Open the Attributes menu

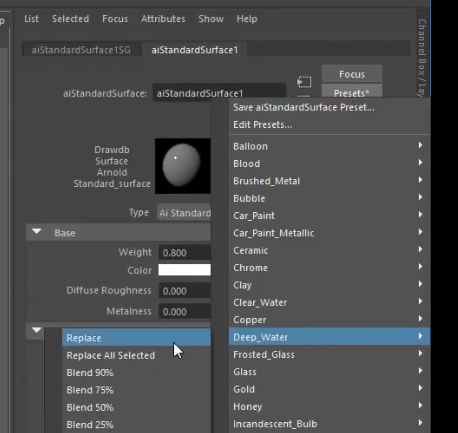[163, 19]
